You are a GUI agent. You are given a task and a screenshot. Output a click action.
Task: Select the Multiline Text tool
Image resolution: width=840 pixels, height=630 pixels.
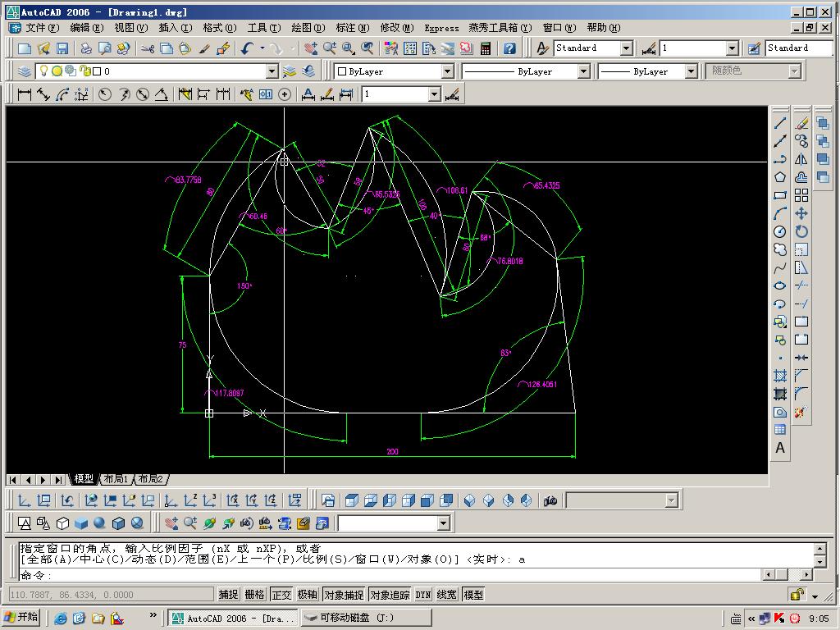pos(780,448)
